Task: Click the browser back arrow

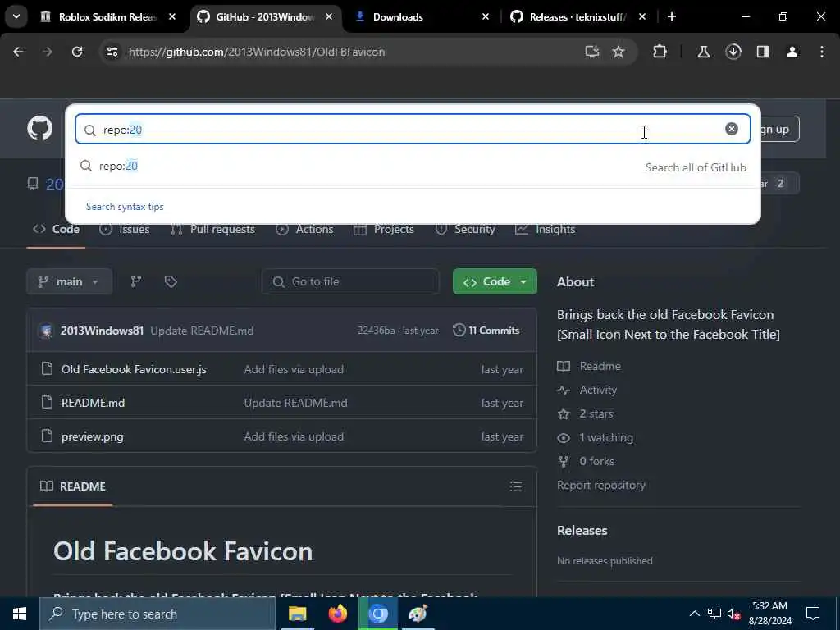Action: [x=18, y=52]
